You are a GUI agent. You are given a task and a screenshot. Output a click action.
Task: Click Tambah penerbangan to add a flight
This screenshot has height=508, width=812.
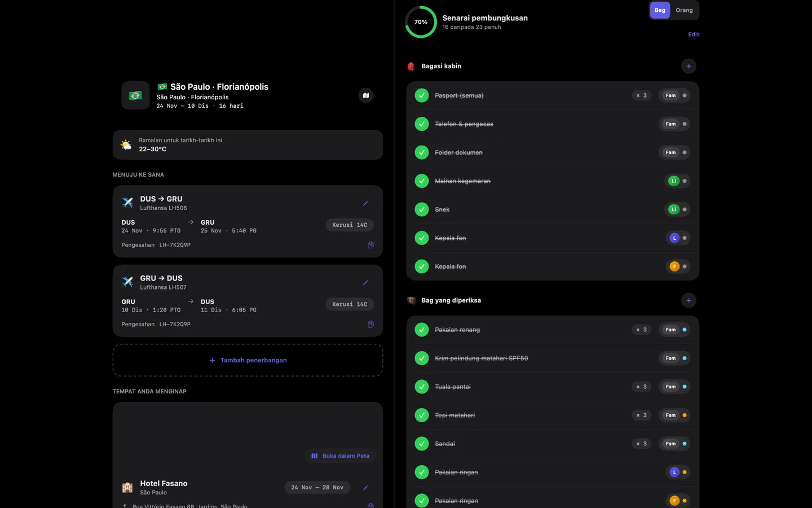[x=248, y=360]
